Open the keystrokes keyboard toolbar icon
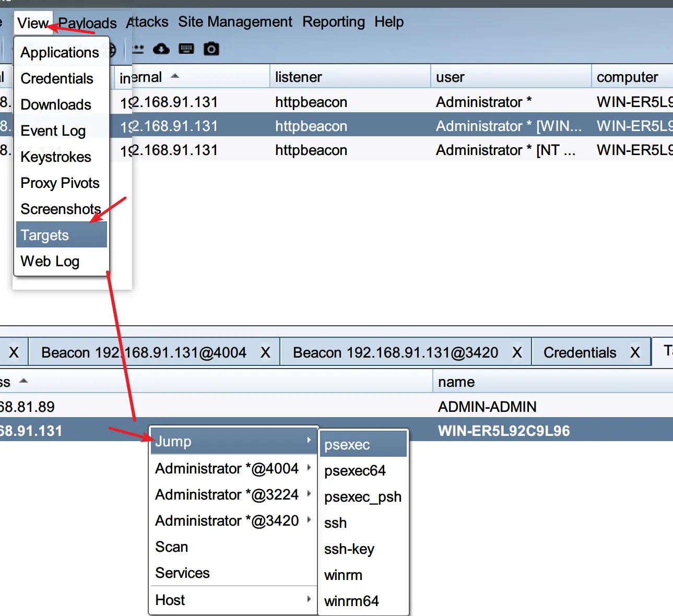 pyautogui.click(x=186, y=49)
